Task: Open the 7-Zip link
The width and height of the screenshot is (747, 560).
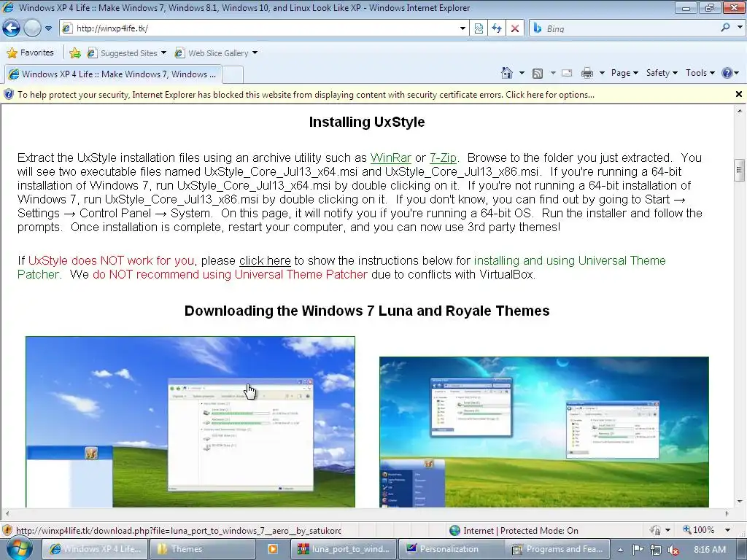Action: (443, 157)
